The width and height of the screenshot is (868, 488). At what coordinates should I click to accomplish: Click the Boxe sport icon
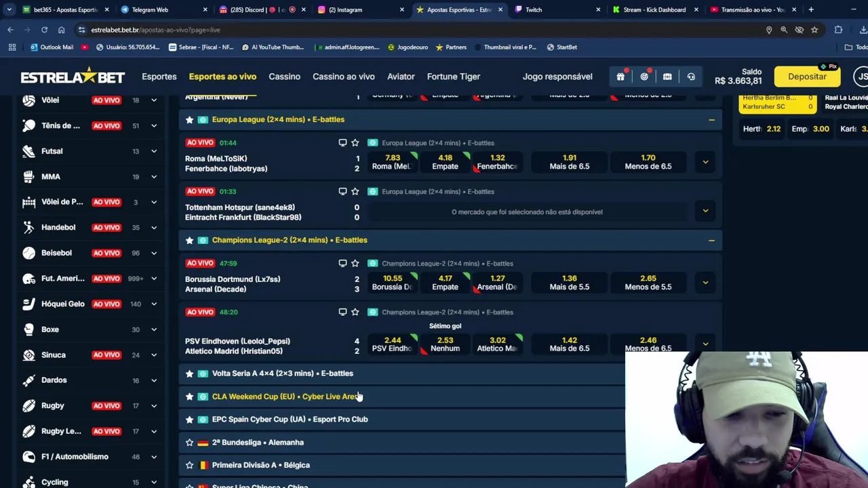coord(28,329)
